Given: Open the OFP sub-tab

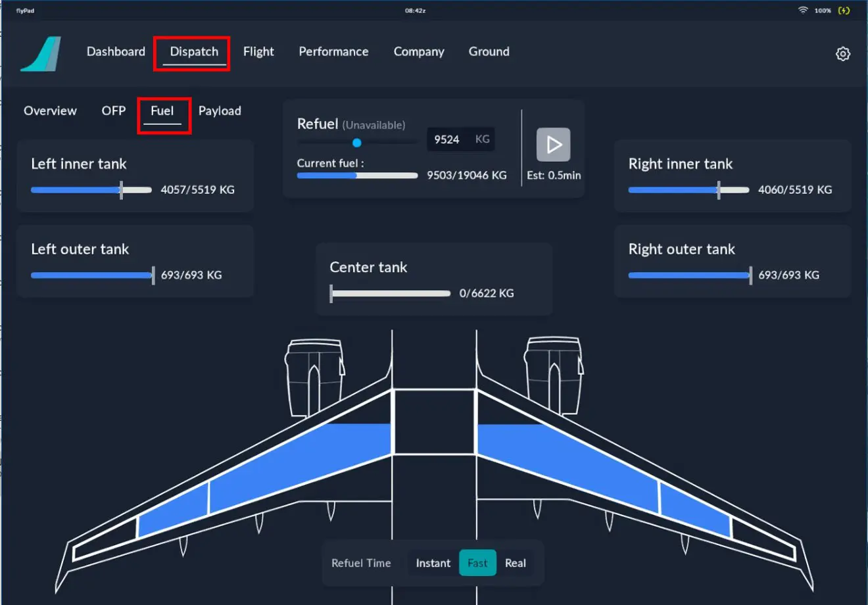Looking at the screenshot, I should point(113,111).
